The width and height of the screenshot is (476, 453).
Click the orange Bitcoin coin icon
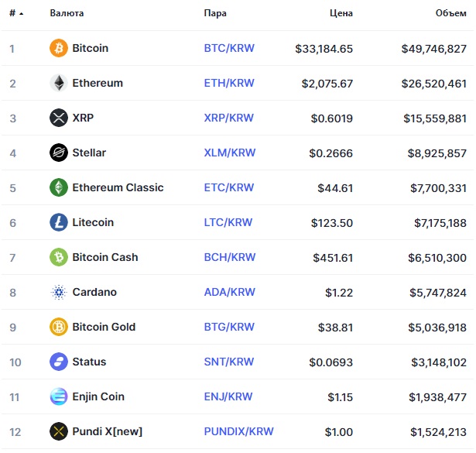[x=59, y=48]
